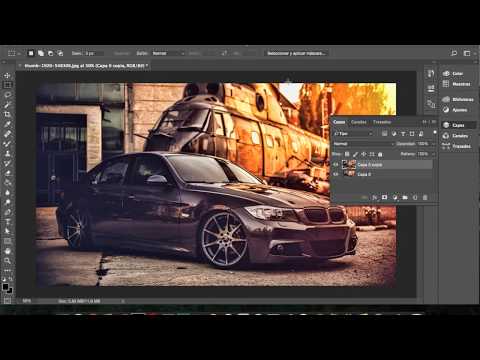Image resolution: width=480 pixels, height=360 pixels.
Task: Open the Ajustes panel button
Action: point(456,110)
